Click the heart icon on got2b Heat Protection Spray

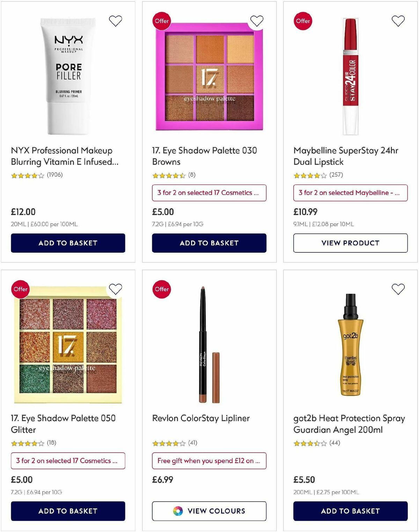[398, 289]
